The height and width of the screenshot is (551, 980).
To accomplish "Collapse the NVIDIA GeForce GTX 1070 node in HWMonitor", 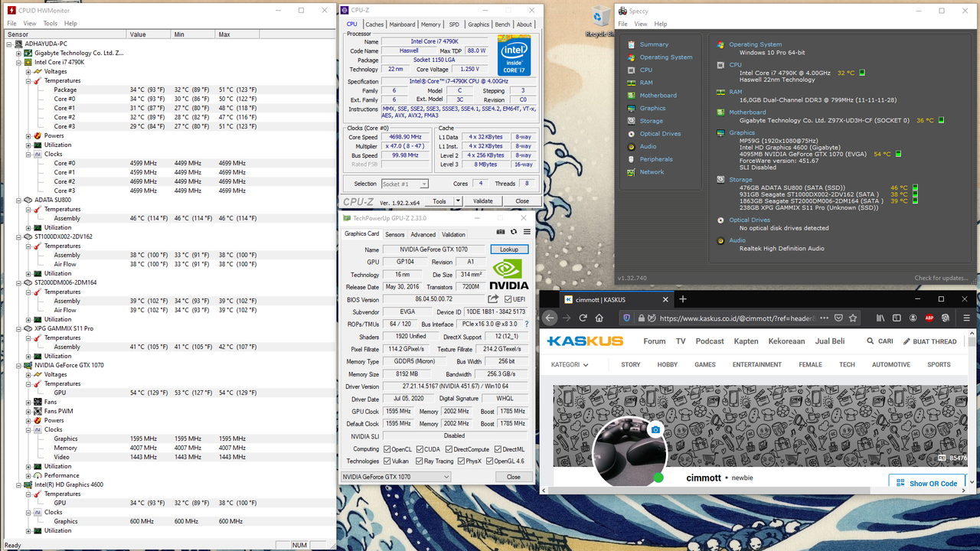I will [x=19, y=365].
